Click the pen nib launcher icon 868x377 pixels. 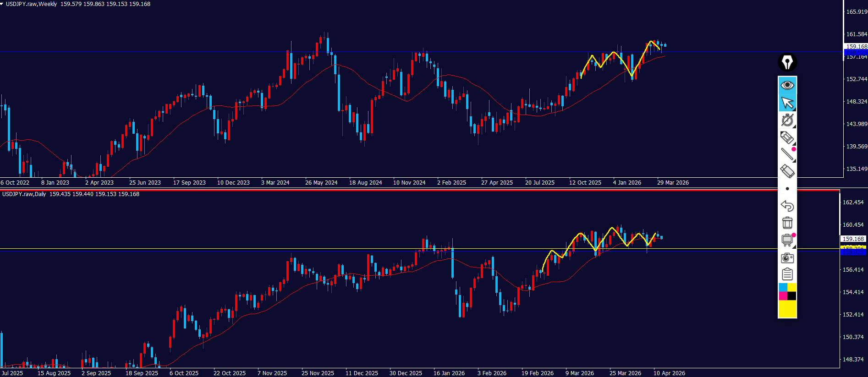pyautogui.click(x=787, y=62)
